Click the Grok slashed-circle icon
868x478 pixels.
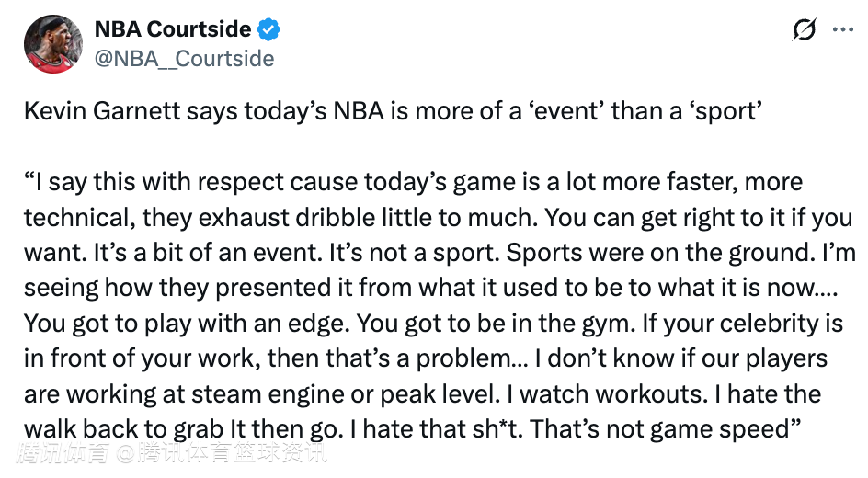[x=804, y=29]
